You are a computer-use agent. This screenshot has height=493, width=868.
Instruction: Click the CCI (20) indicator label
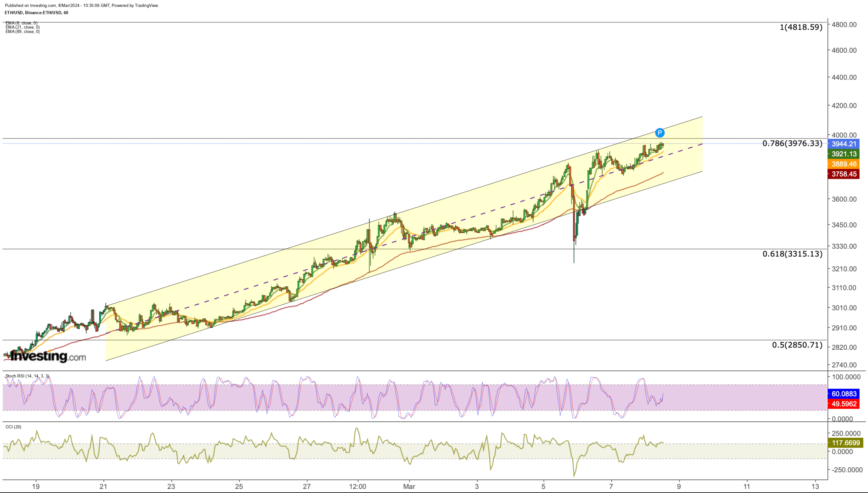click(x=13, y=427)
